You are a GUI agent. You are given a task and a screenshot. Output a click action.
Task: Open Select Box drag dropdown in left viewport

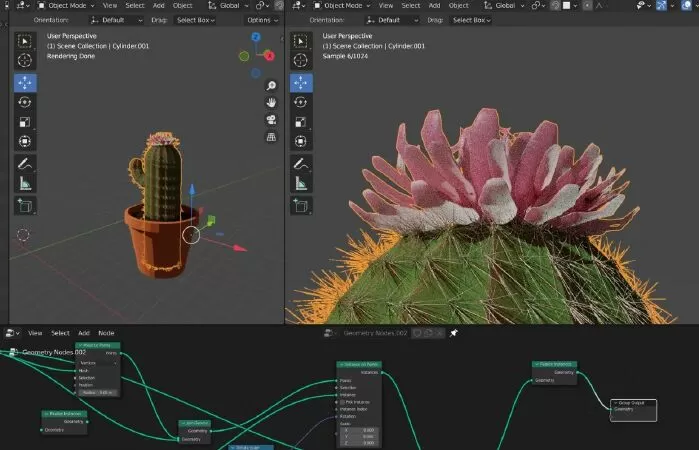(196, 20)
